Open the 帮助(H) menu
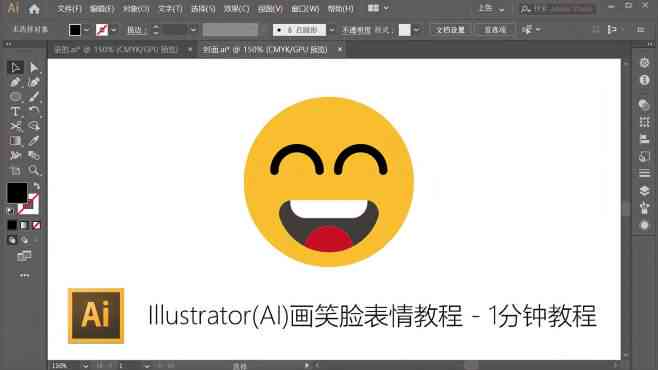 [340, 8]
